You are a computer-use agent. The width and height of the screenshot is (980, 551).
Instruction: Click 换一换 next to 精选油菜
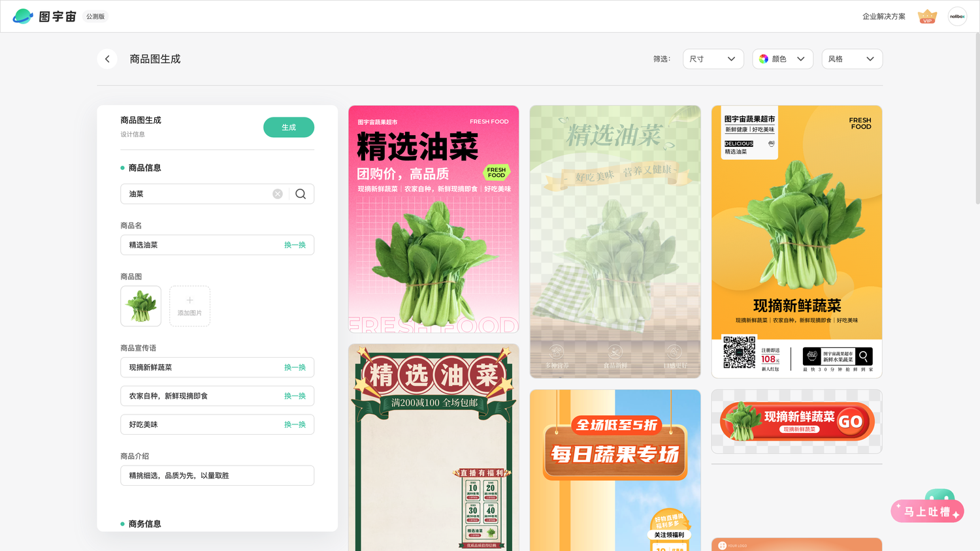[295, 245]
